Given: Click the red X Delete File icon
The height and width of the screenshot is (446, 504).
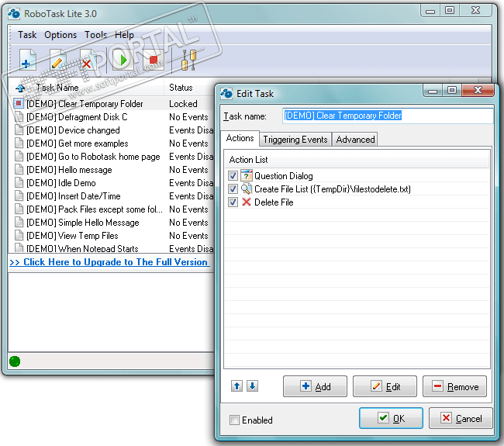Looking at the screenshot, I should (247, 202).
